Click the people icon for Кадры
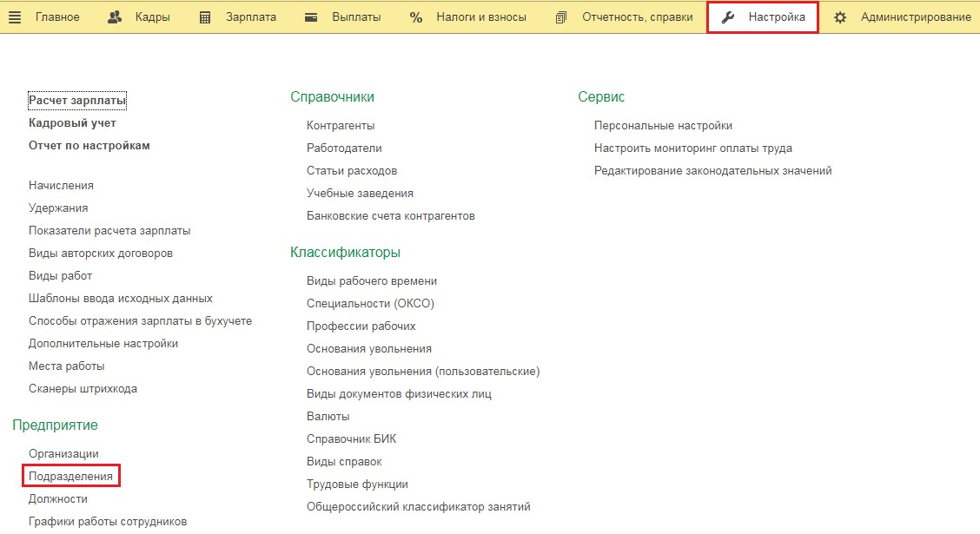 click(115, 17)
